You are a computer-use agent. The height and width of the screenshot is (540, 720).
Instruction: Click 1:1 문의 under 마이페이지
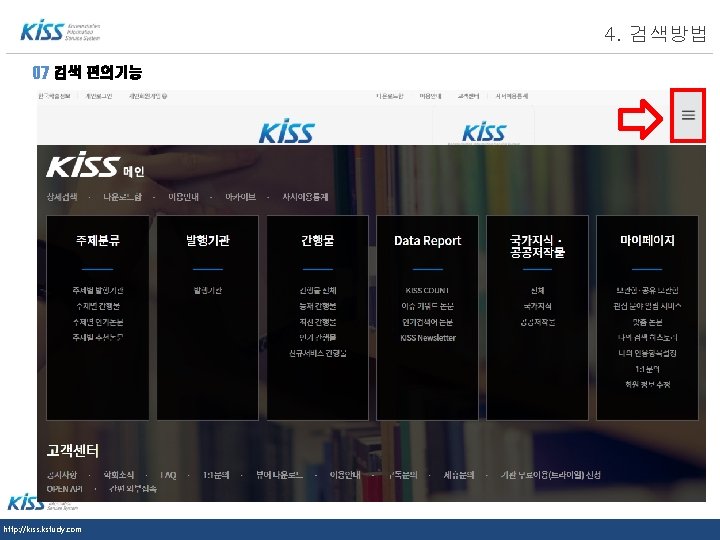click(x=647, y=369)
